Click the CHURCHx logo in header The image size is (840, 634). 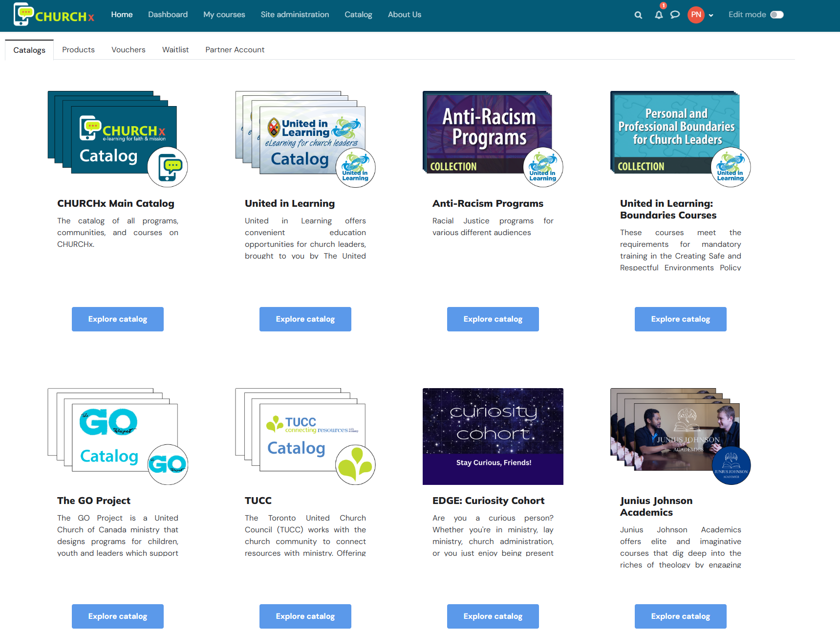54,15
